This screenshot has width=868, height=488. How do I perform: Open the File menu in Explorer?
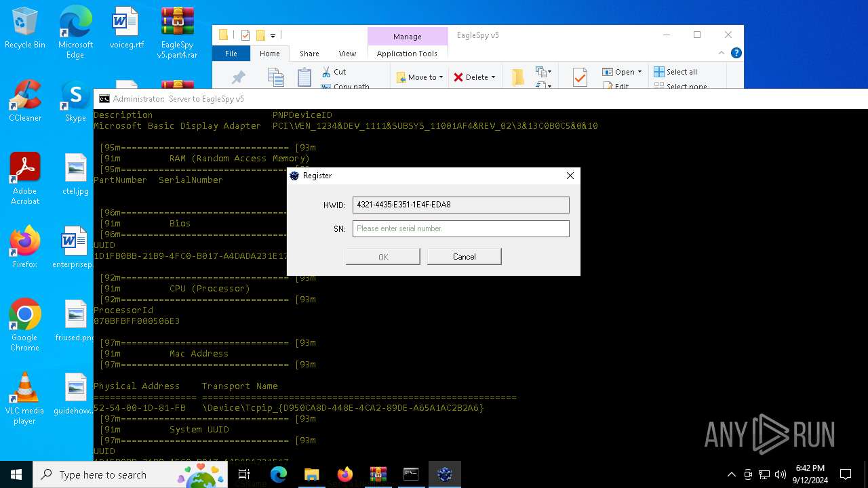231,54
